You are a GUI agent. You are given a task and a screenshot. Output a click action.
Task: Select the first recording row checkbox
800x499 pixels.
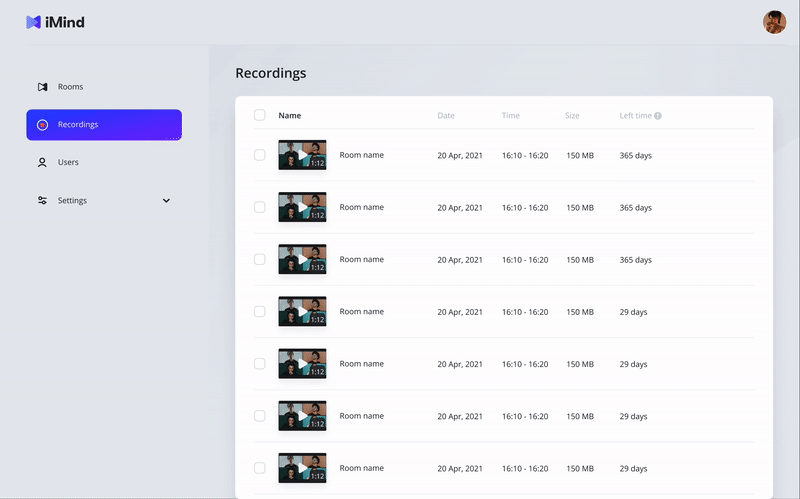click(x=260, y=155)
